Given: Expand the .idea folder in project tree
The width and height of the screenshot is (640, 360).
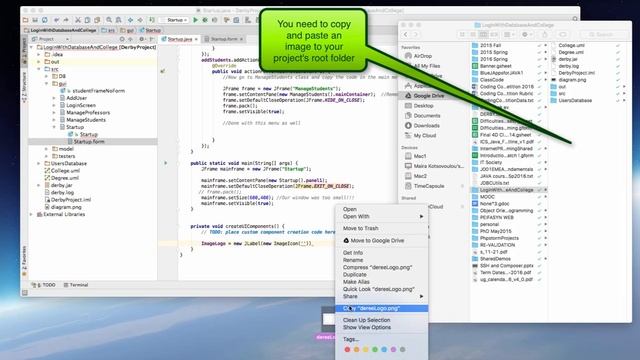Looking at the screenshot, I should point(39,55).
